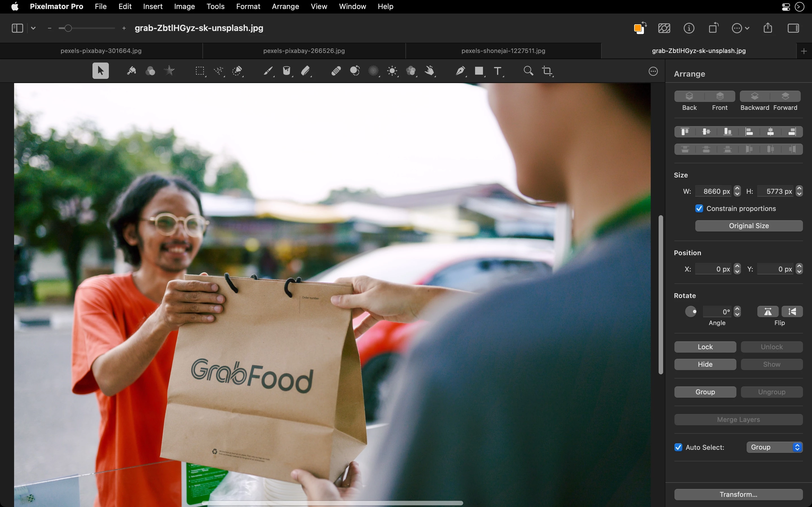The width and height of the screenshot is (812, 507).
Task: Disable the Auto Select checkbox
Action: click(x=678, y=447)
